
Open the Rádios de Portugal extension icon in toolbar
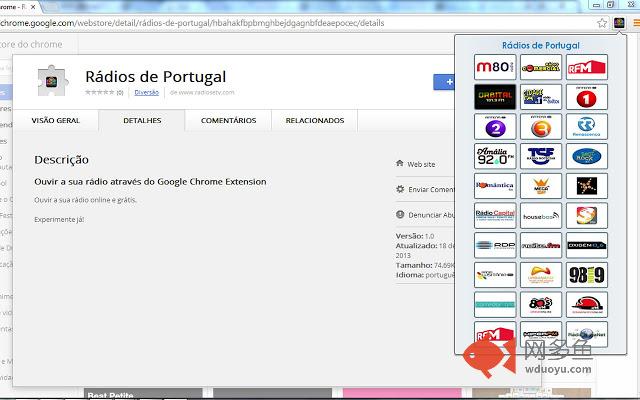(619, 23)
